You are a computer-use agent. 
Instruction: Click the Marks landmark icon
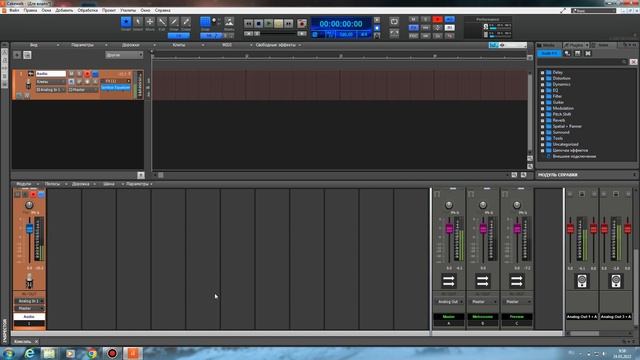(x=229, y=22)
